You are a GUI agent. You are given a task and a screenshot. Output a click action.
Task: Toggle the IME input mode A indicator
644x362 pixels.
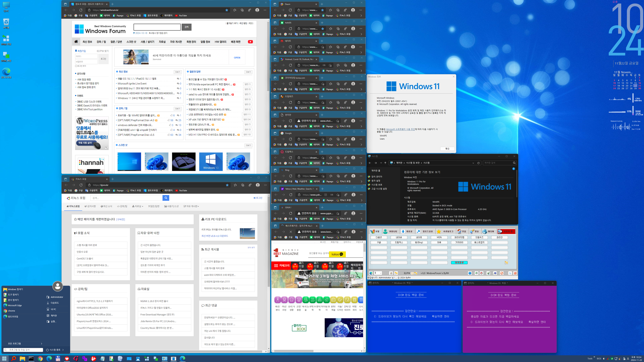(628, 359)
